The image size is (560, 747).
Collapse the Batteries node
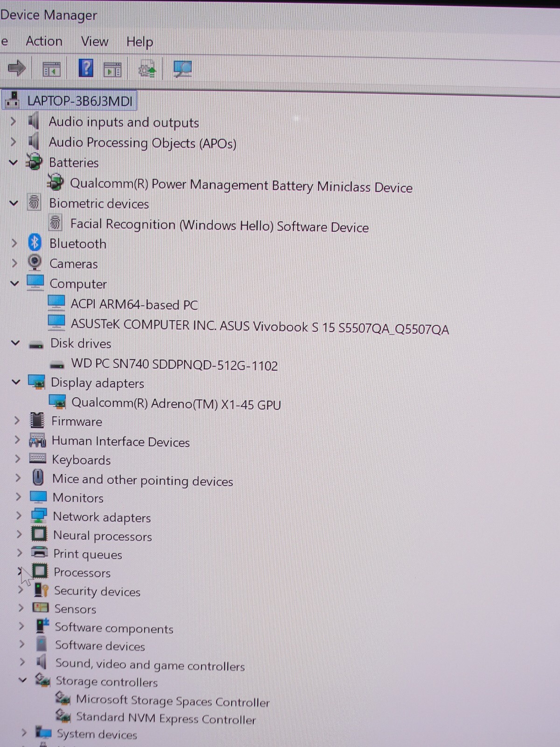coord(14,162)
